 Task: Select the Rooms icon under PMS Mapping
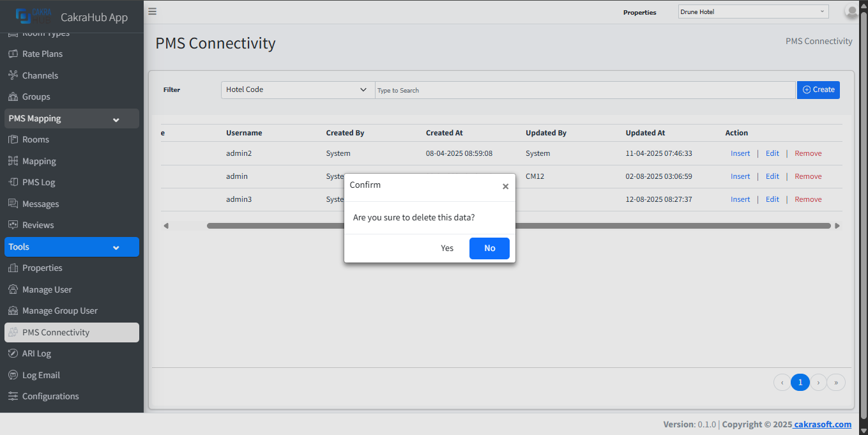coord(13,139)
